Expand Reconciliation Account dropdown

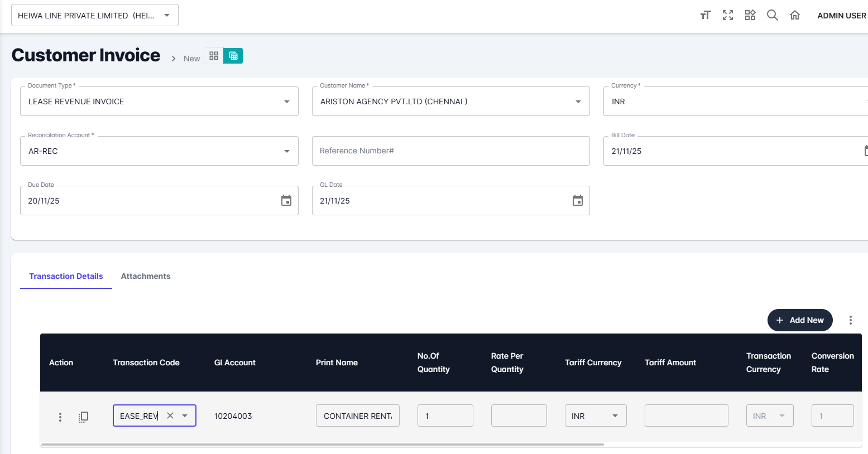(286, 151)
